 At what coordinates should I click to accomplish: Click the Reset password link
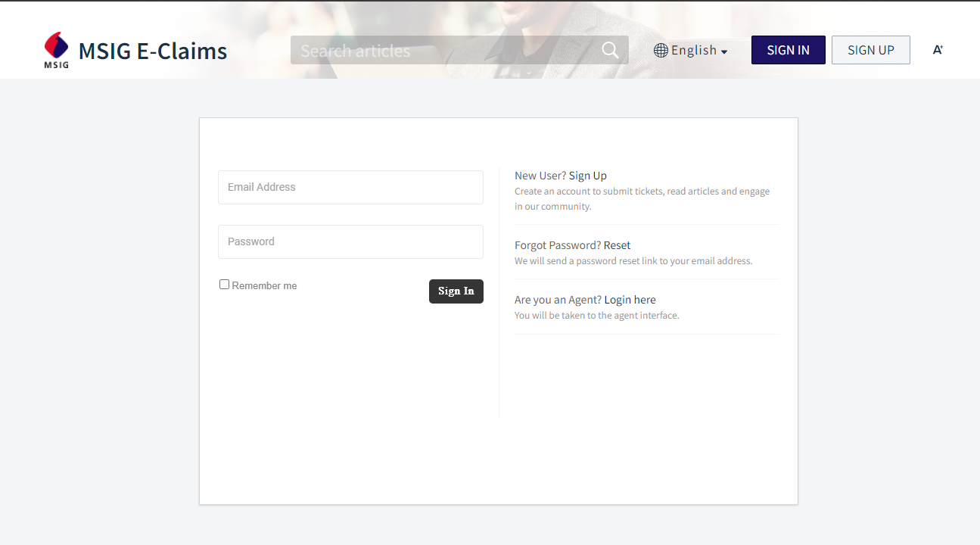pos(617,245)
